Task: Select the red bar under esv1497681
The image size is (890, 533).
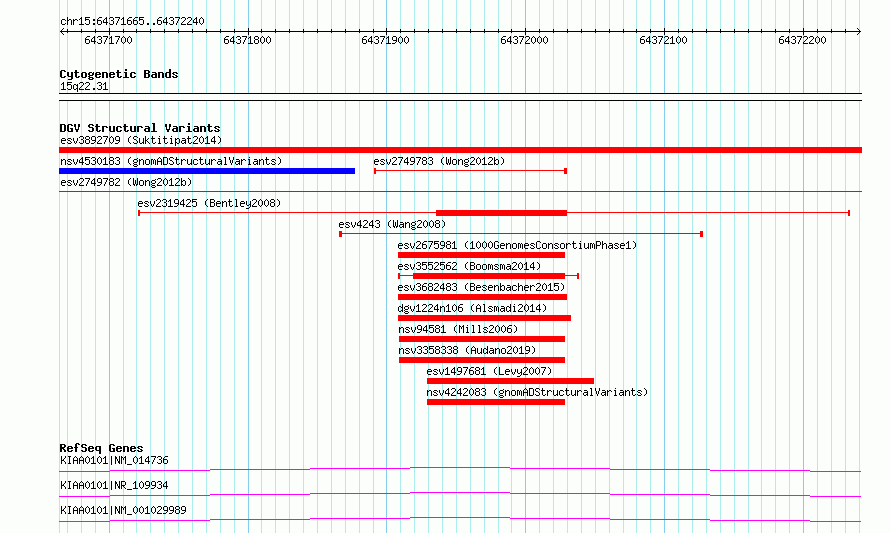Action: click(510, 381)
